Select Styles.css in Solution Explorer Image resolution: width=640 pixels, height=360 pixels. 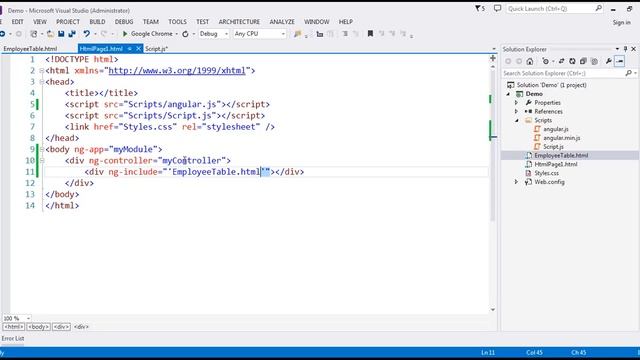coord(546,173)
